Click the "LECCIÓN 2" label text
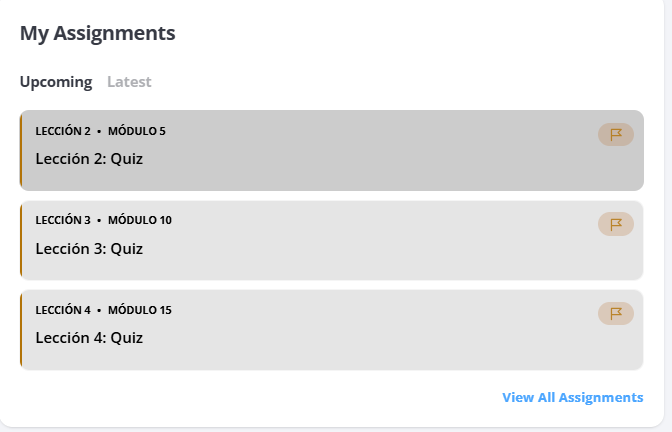Viewport: 672px width, 432px height. pyautogui.click(x=63, y=131)
